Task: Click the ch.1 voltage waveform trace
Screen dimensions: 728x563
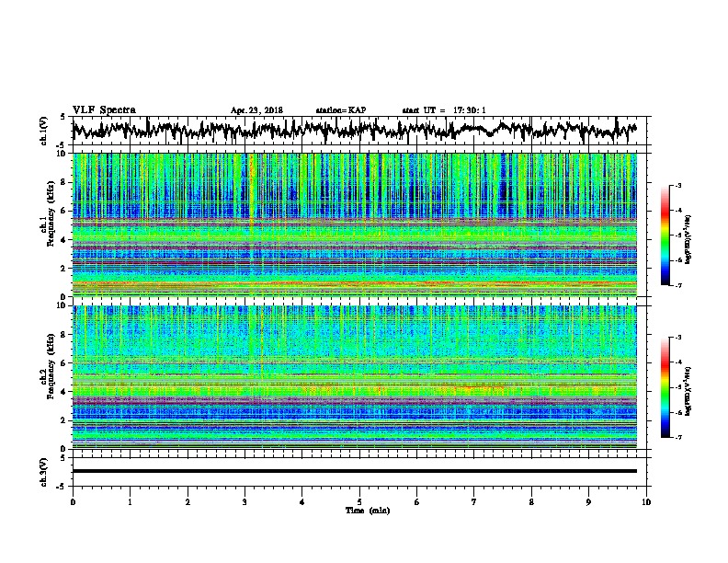Action: 354,131
